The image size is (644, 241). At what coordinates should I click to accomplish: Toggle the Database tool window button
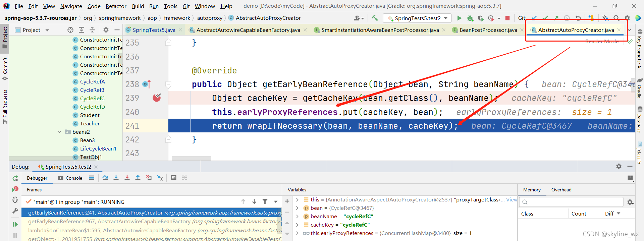[640, 119]
